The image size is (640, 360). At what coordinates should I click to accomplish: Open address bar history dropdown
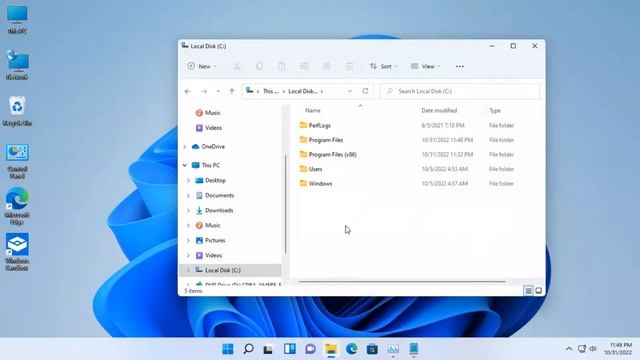[x=350, y=91]
